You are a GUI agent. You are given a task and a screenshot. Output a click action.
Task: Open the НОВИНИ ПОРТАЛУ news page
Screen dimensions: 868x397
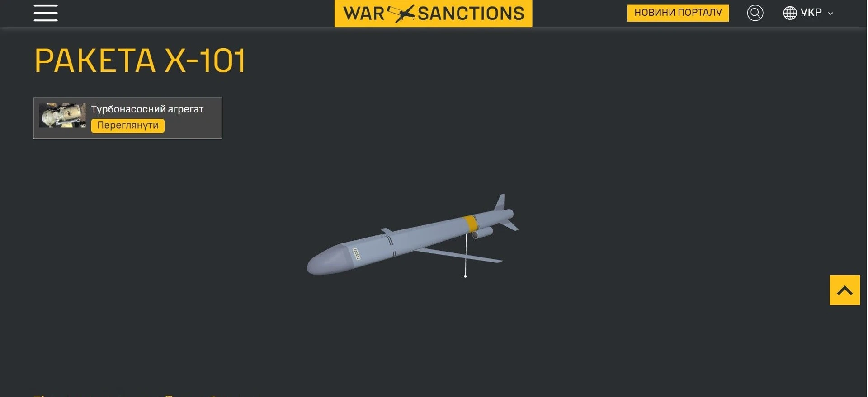point(678,13)
